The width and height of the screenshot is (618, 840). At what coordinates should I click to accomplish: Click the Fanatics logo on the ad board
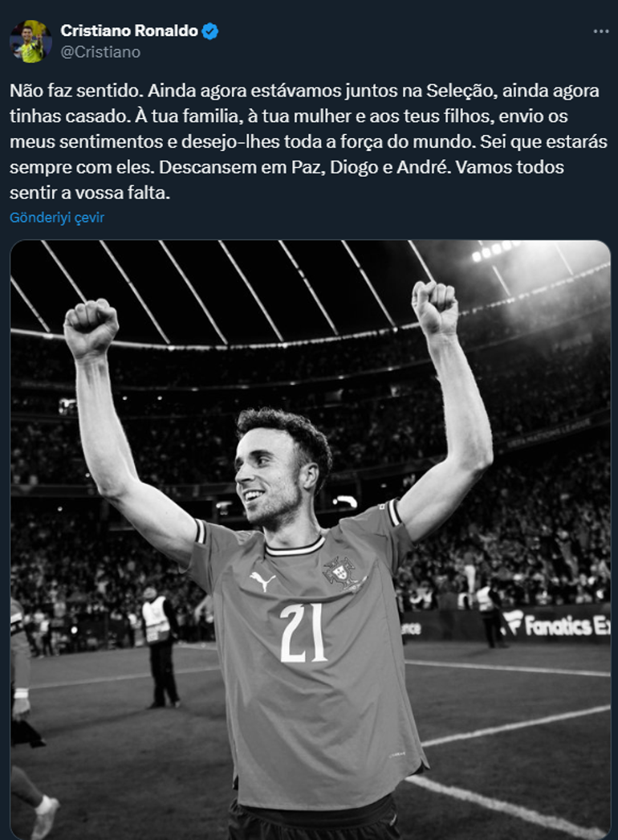[x=557, y=625]
